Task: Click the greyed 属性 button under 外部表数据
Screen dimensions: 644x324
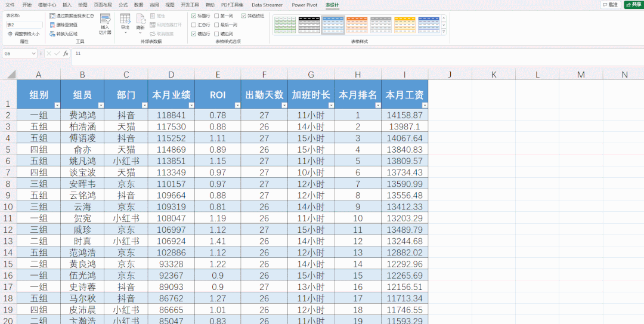Action: tap(157, 16)
